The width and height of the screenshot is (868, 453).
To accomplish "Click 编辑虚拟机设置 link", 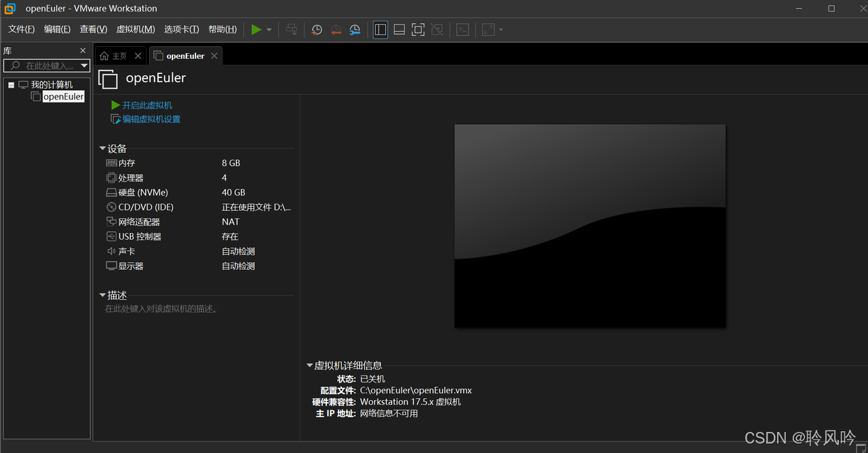I will pos(151,119).
